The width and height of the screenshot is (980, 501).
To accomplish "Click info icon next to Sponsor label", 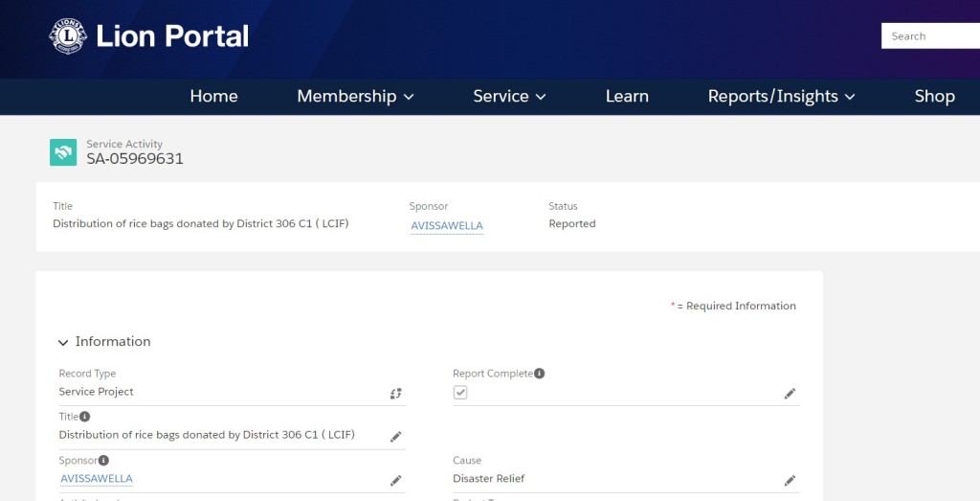I will [x=103, y=461].
